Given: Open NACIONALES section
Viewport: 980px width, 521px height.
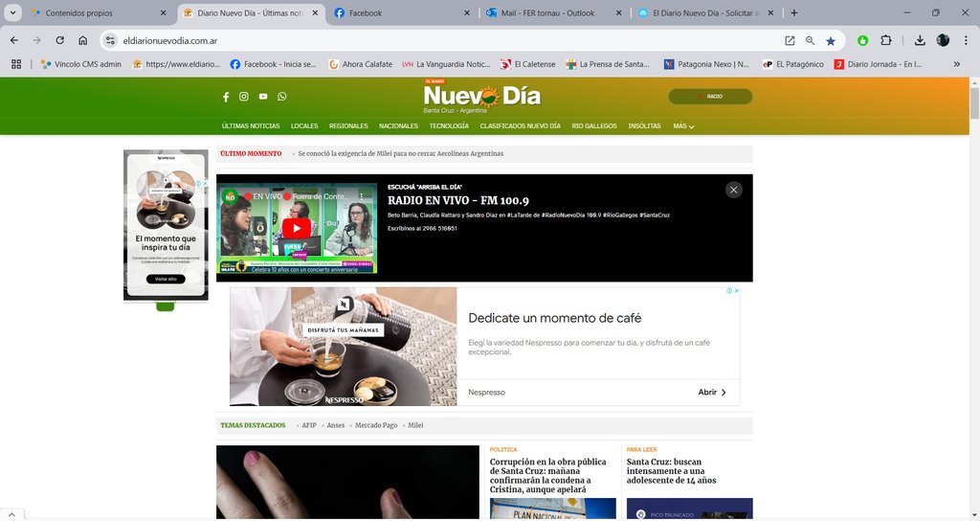Looking at the screenshot, I should (x=398, y=126).
